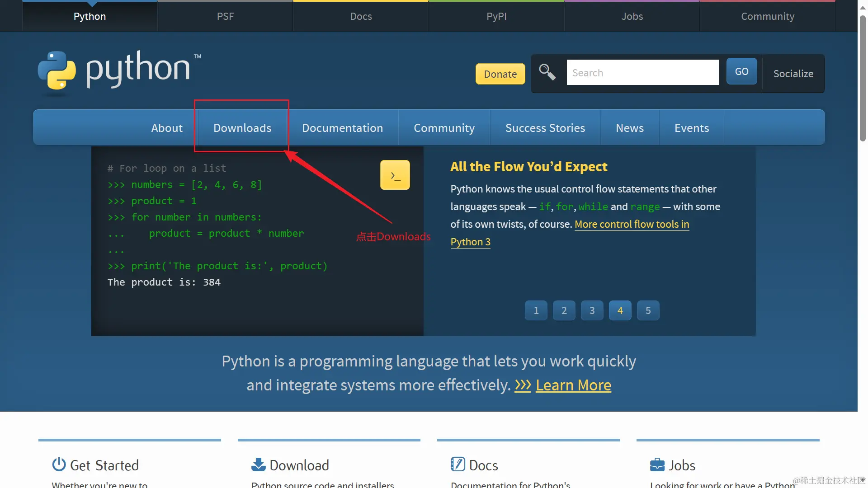Open the Downloads navigation menu
Viewport: 868px width, 488px height.
(242, 128)
